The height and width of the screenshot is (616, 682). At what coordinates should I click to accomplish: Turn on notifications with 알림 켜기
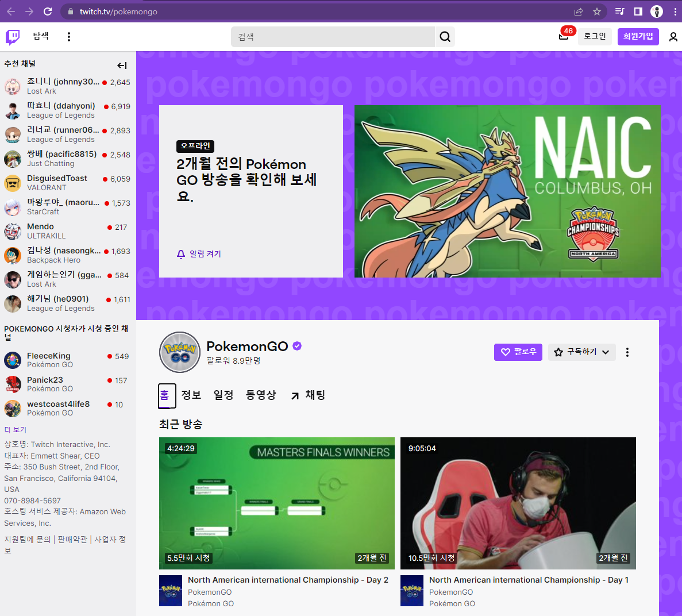[199, 254]
